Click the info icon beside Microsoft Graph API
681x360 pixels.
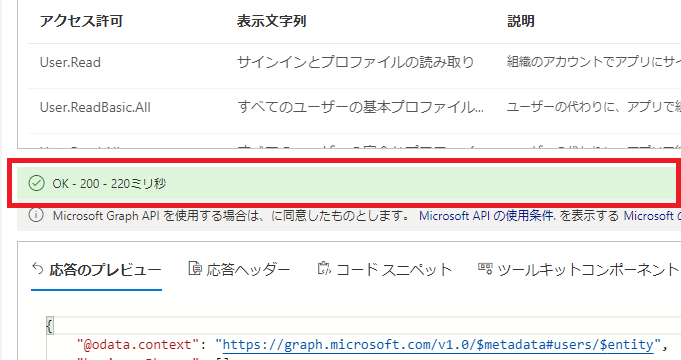(36, 215)
